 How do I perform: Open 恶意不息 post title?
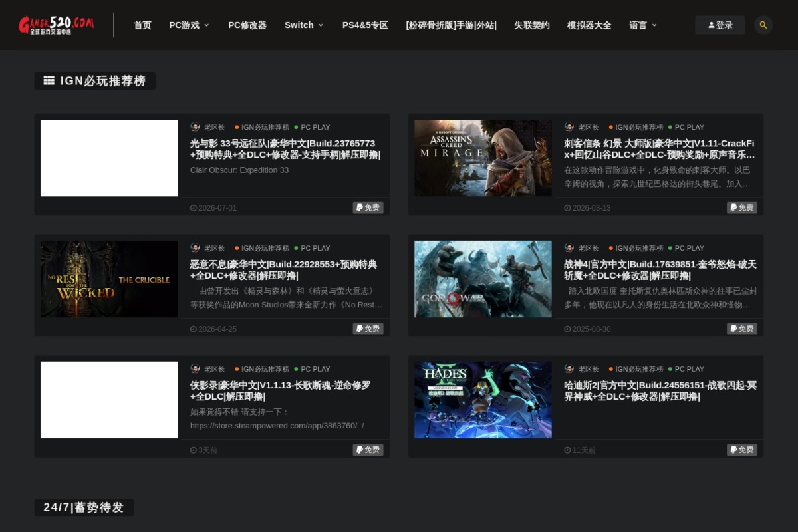[283, 270]
